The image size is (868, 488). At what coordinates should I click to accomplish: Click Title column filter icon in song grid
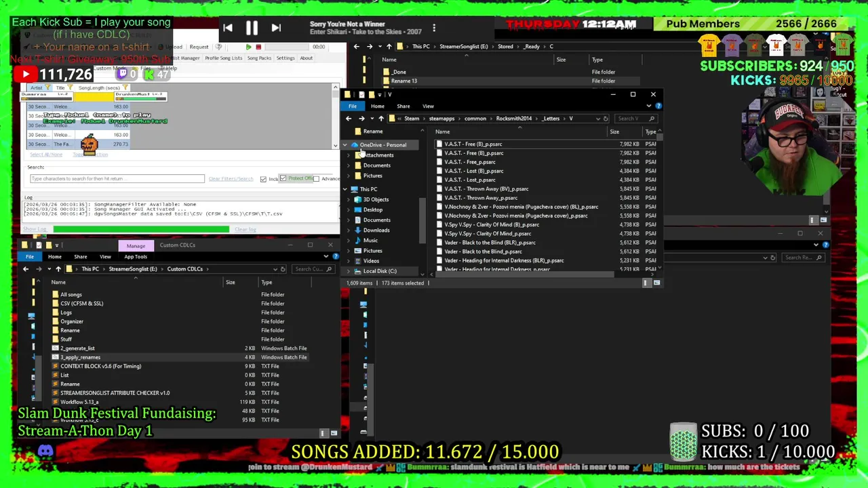(69, 88)
